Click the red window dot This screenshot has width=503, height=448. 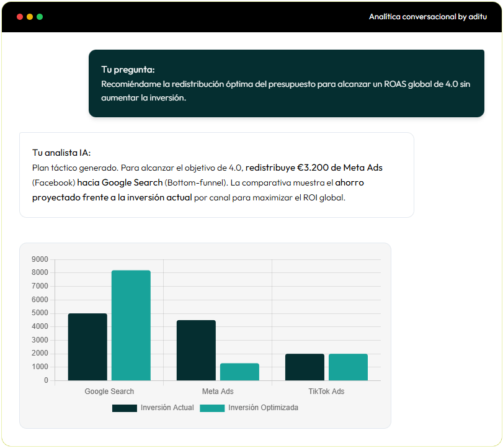(20, 17)
